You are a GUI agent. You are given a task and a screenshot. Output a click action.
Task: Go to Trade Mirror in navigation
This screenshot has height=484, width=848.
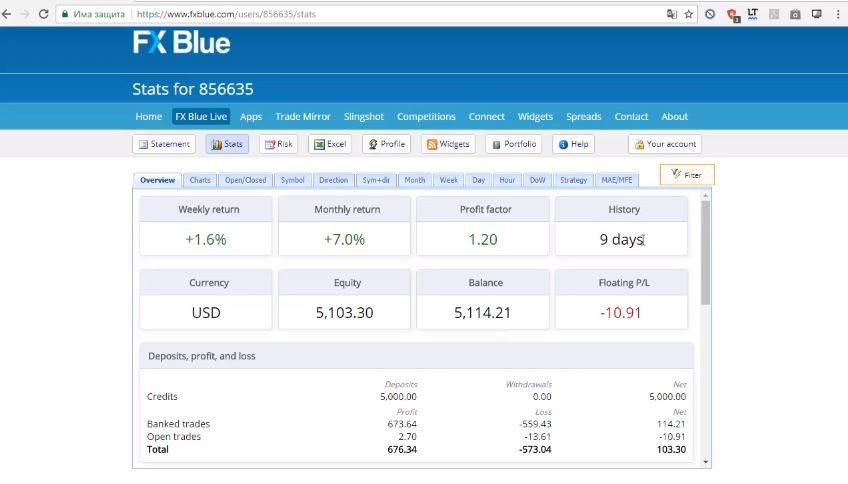pyautogui.click(x=303, y=117)
